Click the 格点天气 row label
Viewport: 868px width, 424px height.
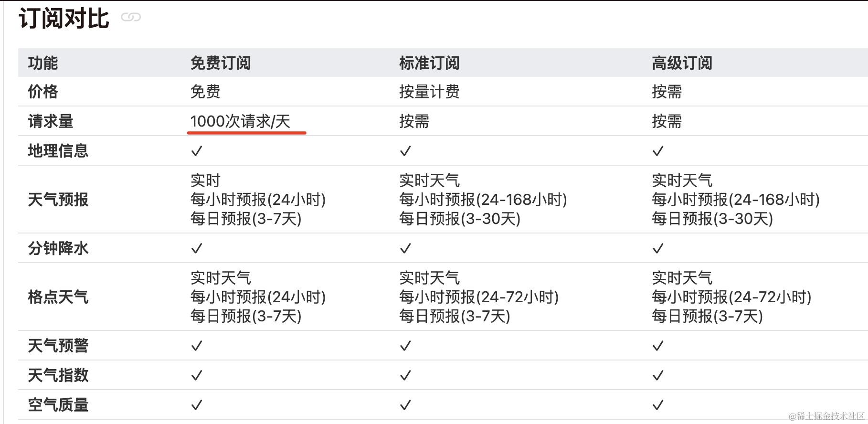click(58, 297)
